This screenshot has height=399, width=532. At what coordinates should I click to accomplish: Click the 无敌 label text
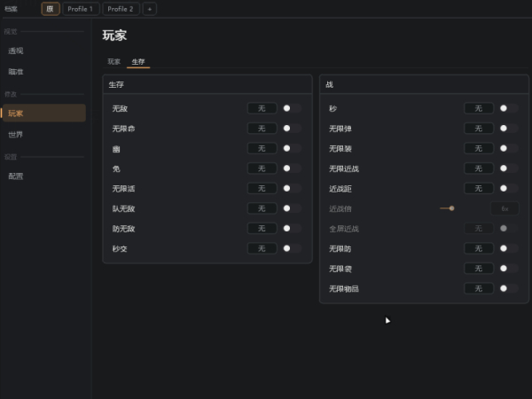120,108
